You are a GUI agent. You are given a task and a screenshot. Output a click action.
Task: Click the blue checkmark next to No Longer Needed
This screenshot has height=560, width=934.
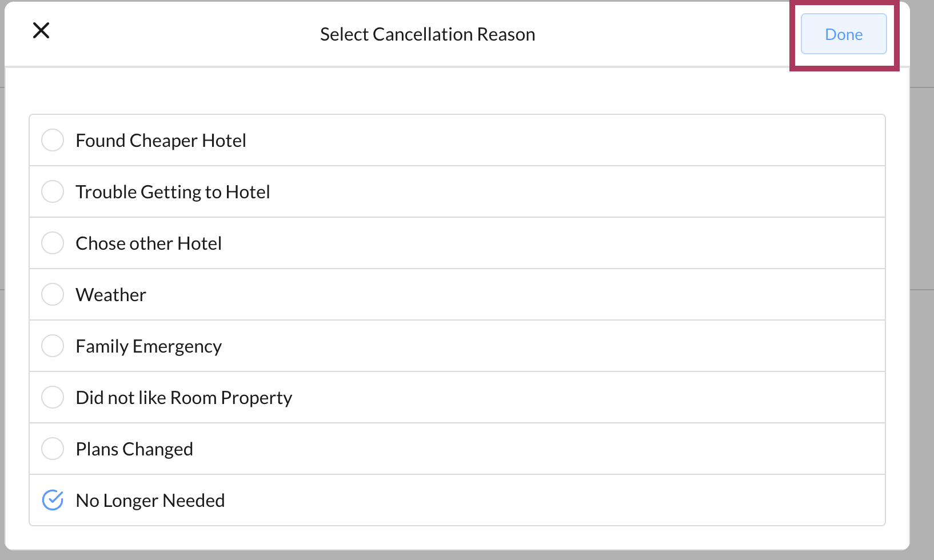[52, 500]
